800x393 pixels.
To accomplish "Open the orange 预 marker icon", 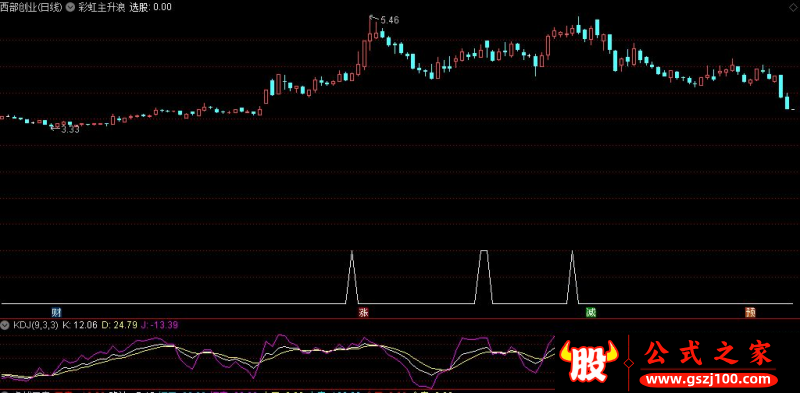I will coord(750,312).
